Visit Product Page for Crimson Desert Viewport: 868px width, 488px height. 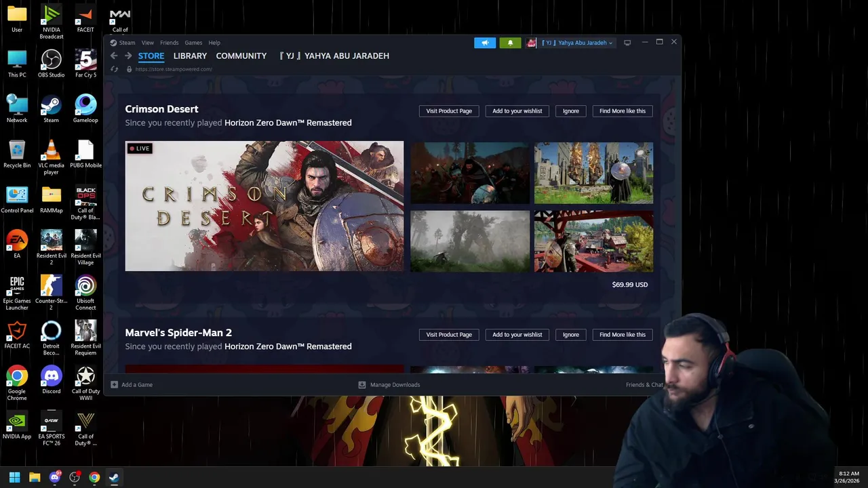pyautogui.click(x=449, y=111)
